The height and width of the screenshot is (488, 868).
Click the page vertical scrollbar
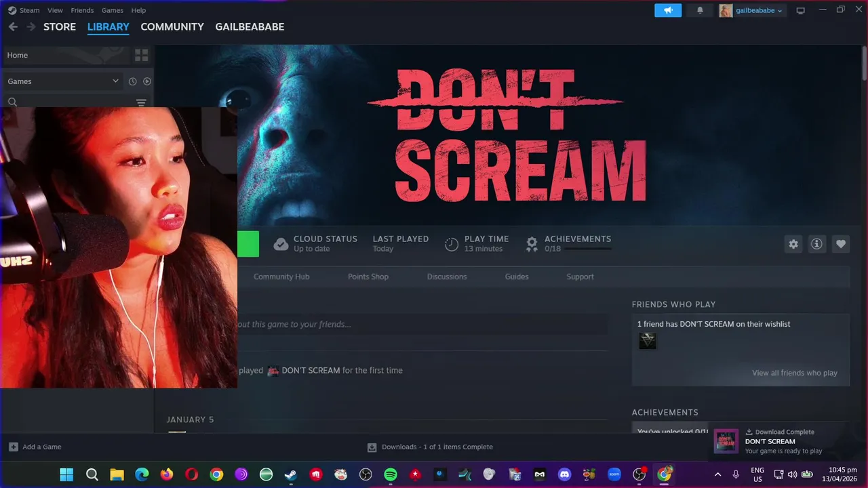pos(864,65)
